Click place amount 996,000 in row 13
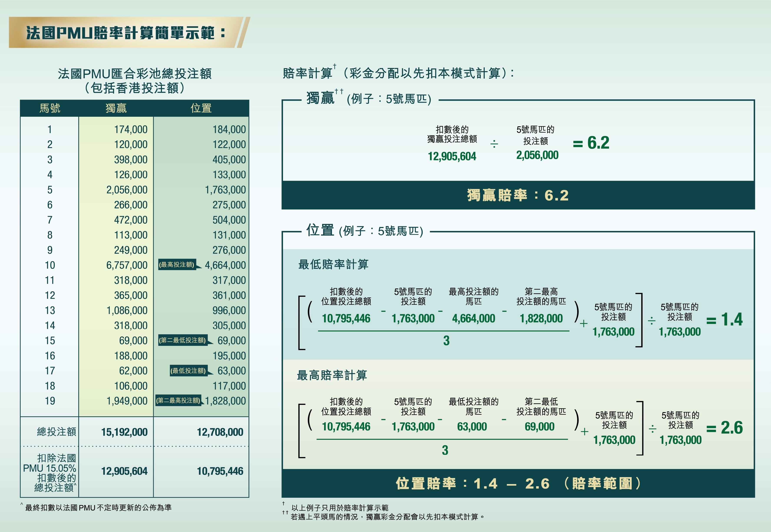This screenshot has height=532, width=771. point(229,310)
